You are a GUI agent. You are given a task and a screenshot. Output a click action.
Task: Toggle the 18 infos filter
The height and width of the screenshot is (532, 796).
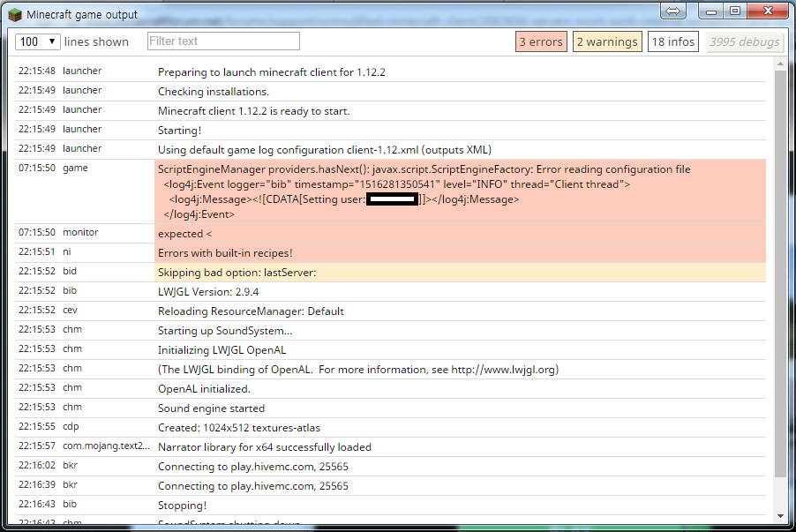(672, 41)
